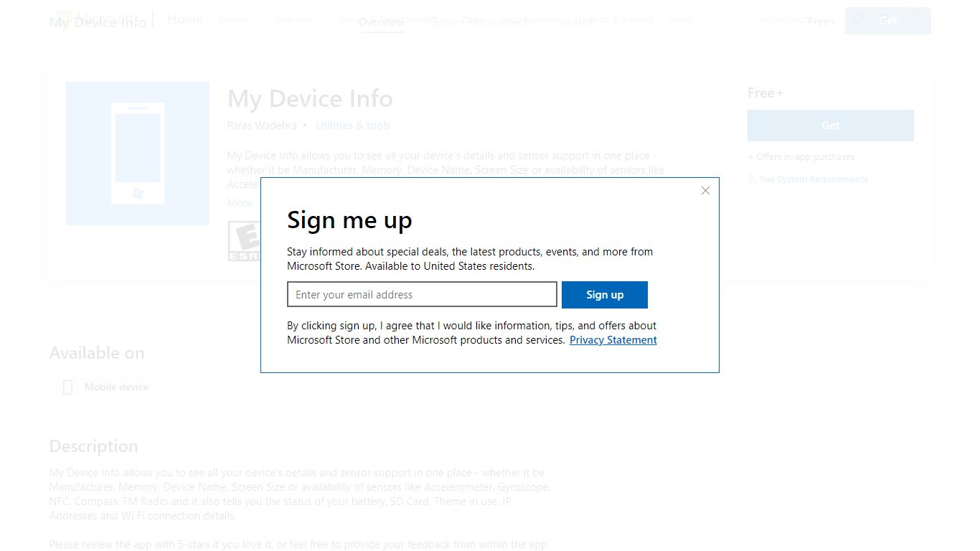Expand the Devices menu in navigation
980x551 pixels.
238,20
